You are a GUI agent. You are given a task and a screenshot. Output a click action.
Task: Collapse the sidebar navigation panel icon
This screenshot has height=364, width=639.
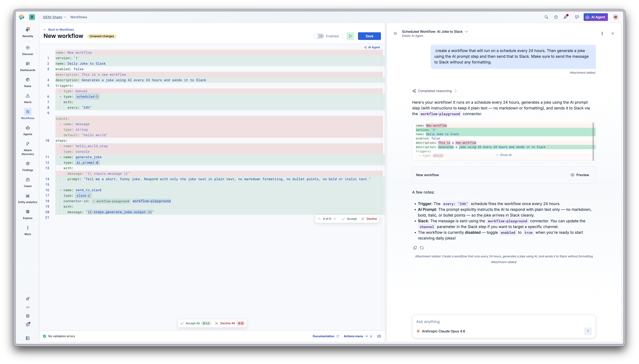pyautogui.click(x=28, y=338)
